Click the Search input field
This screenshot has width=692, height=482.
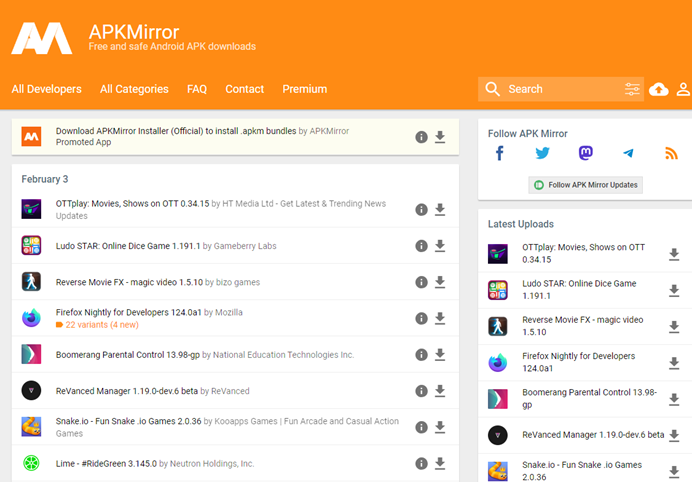[560, 89]
